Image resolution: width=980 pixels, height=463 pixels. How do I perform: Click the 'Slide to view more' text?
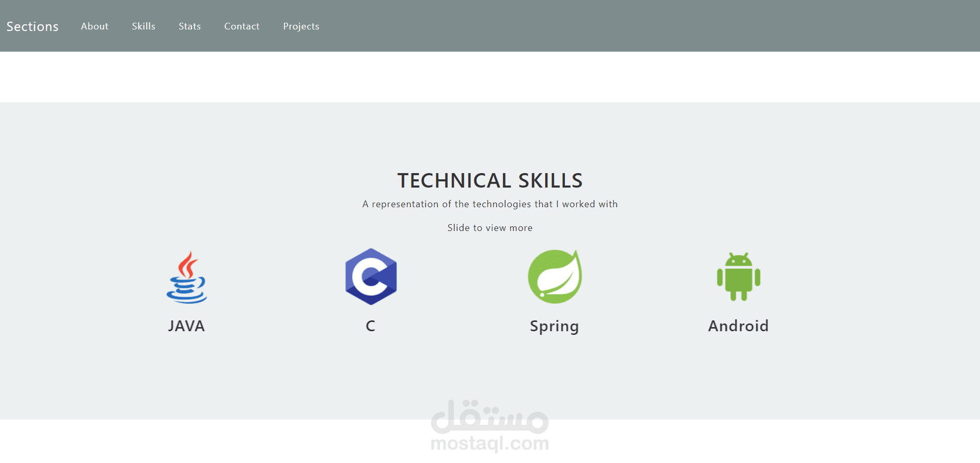click(x=490, y=228)
